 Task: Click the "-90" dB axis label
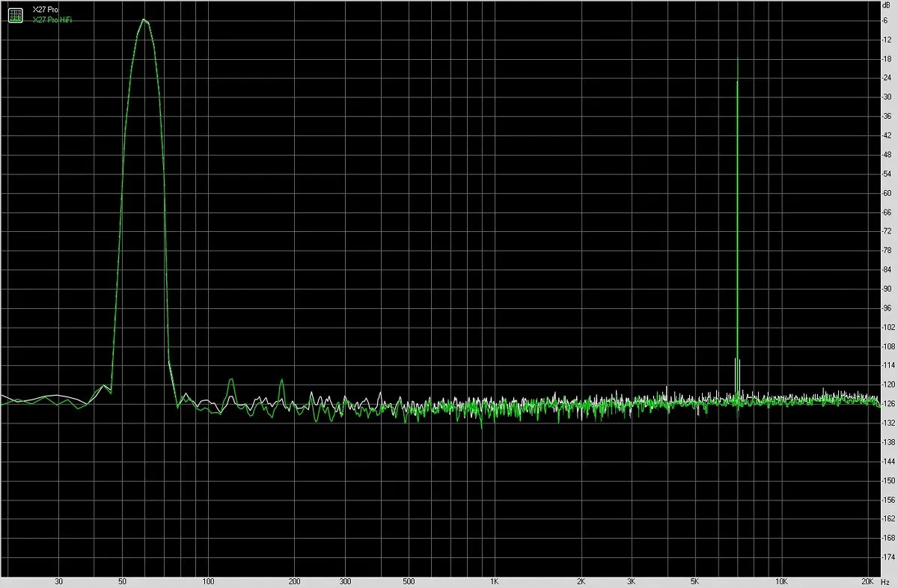[x=887, y=289]
